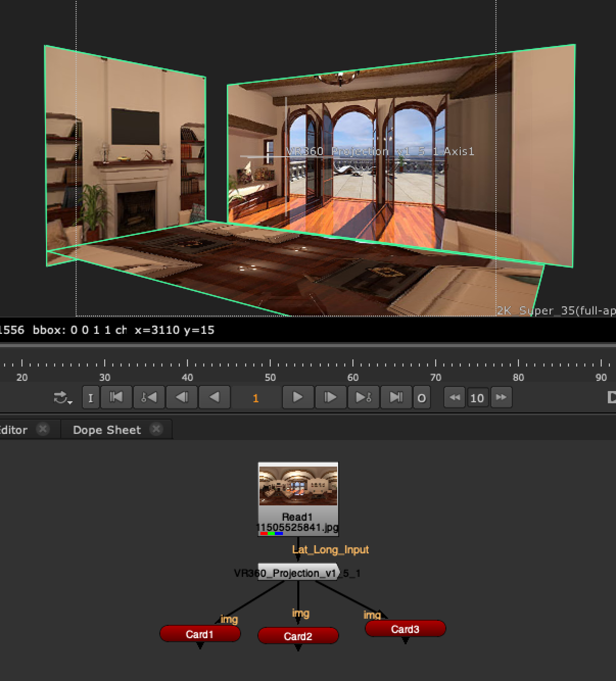
Task: Select the Read1 node thumbnail
Action: coord(298,485)
